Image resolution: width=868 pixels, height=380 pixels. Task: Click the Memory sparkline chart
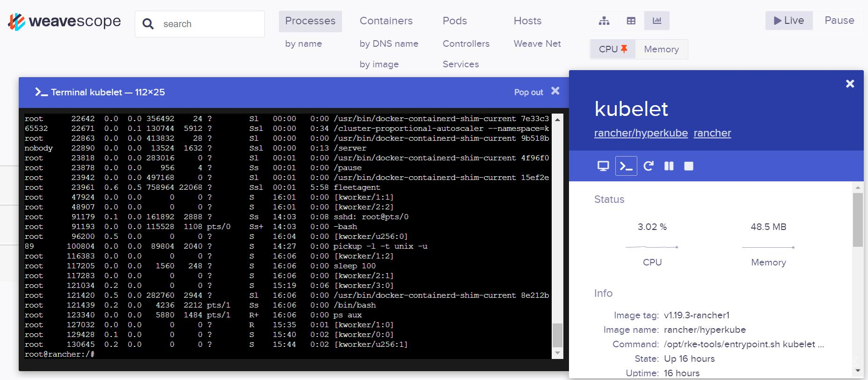[x=768, y=247]
